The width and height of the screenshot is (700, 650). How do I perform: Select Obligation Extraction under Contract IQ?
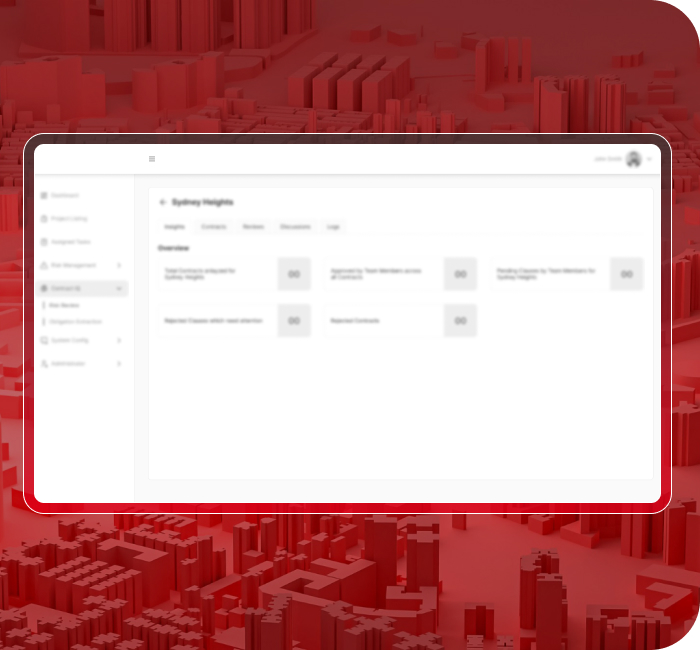[75, 322]
